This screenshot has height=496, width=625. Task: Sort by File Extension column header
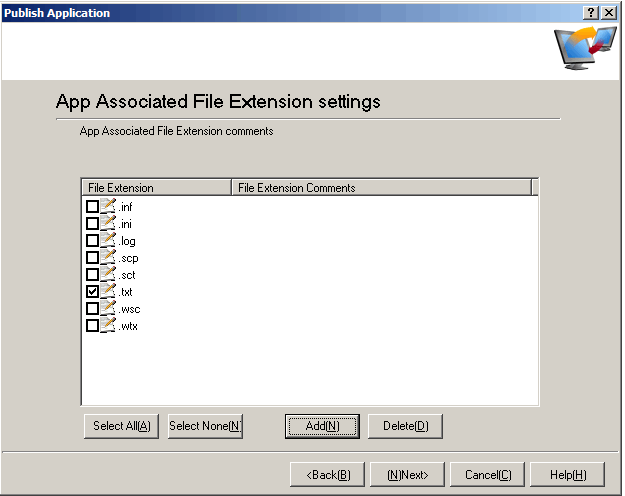click(x=155, y=187)
